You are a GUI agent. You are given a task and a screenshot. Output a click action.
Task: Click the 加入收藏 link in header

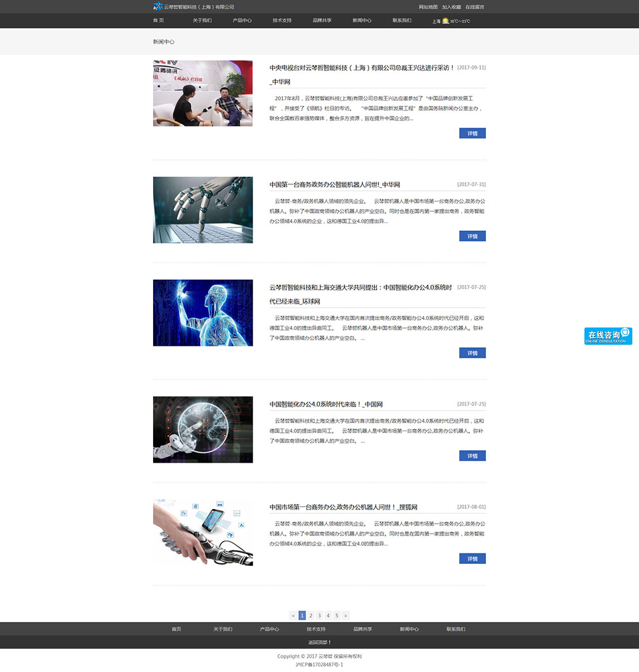tap(451, 7)
